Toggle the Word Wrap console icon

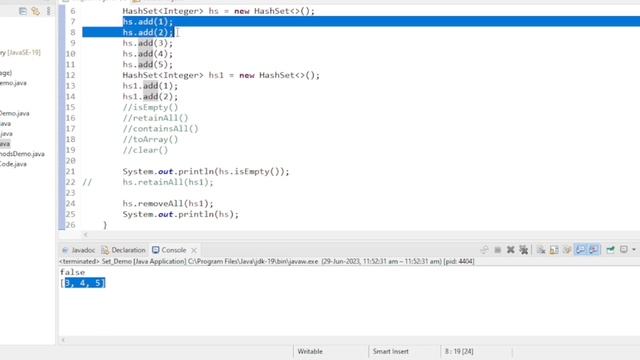tap(567, 250)
